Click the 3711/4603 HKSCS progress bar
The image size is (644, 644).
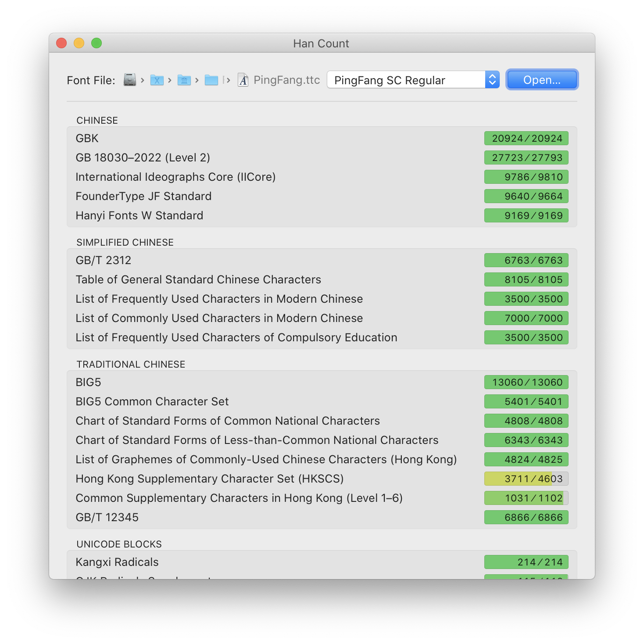tap(526, 479)
